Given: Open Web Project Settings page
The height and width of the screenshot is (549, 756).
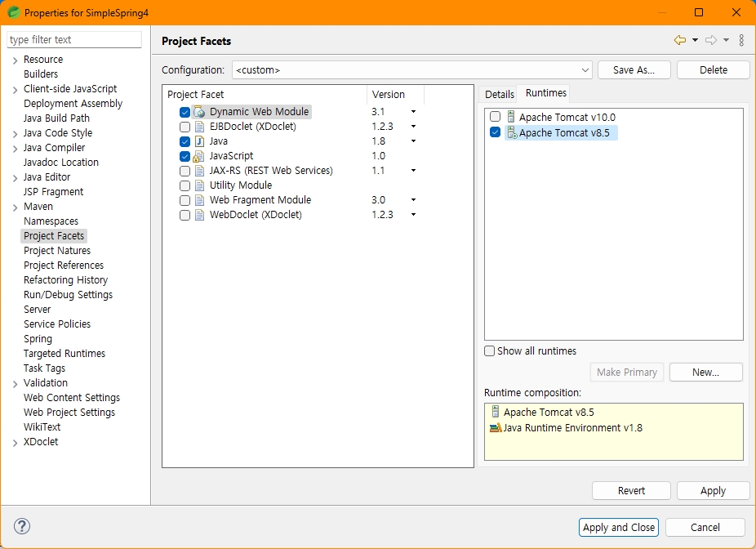Looking at the screenshot, I should click(69, 413).
